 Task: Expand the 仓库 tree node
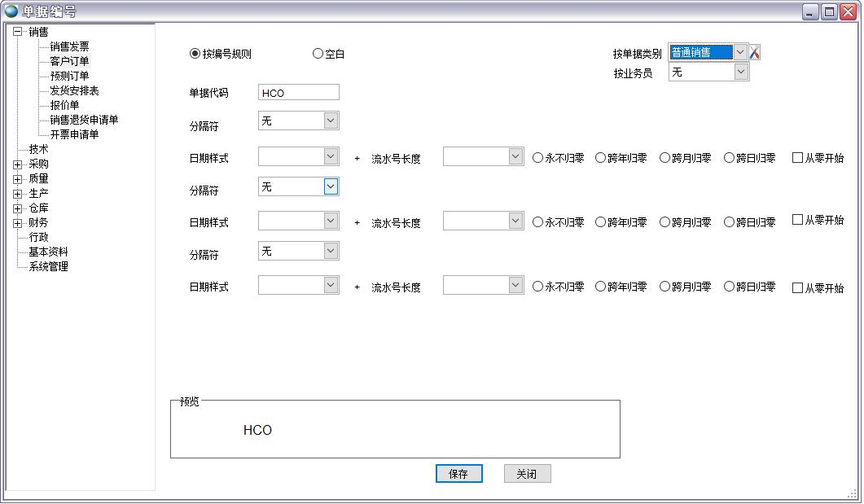[x=18, y=208]
